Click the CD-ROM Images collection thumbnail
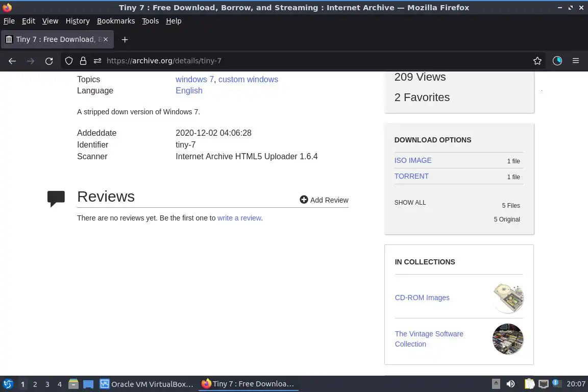588x392 pixels. point(508,298)
